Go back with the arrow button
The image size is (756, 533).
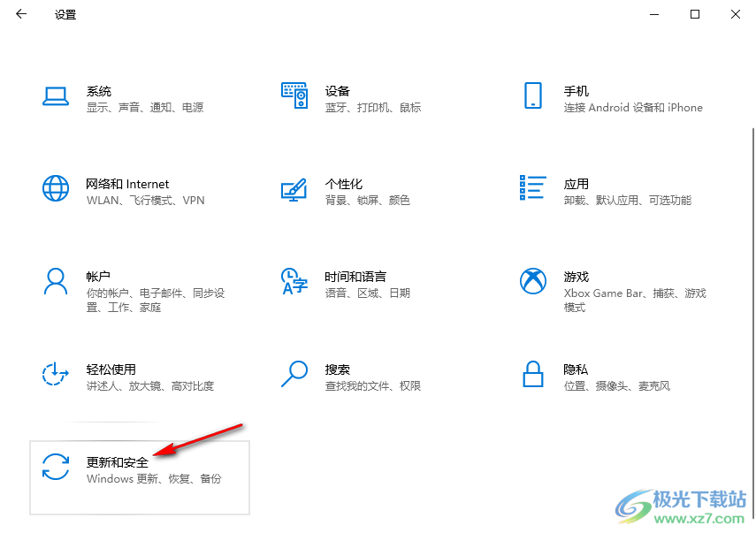(21, 14)
